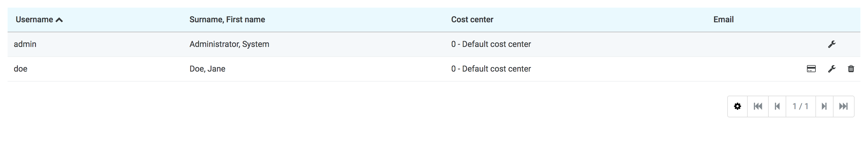Go to the previous page
This screenshot has height=142, width=868.
tap(777, 107)
